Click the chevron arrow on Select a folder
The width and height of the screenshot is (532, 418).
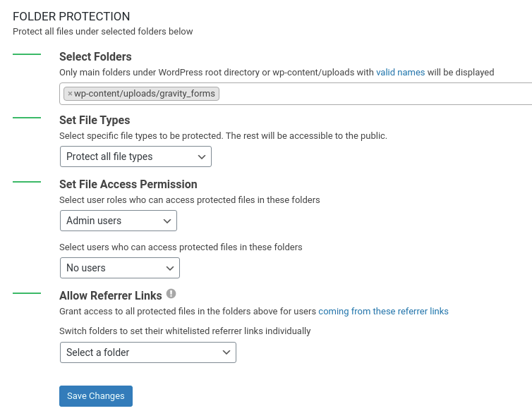coord(226,352)
